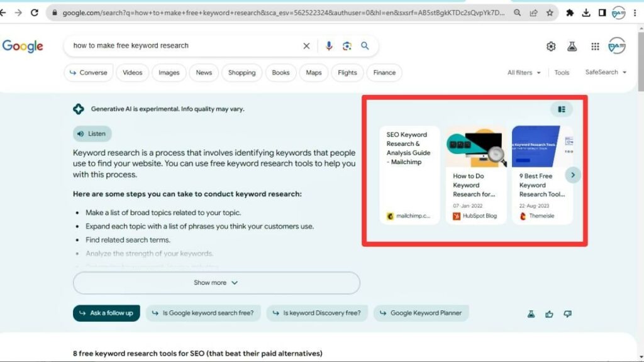Click the search query input field
The width and height of the screenshot is (644, 362).
(185, 45)
